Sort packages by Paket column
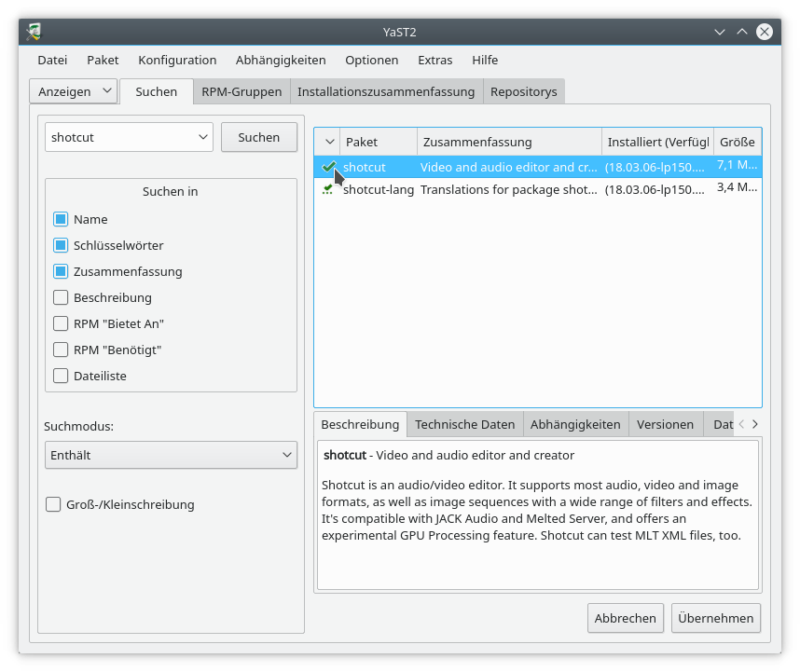The width and height of the screenshot is (800, 672). tap(379, 142)
